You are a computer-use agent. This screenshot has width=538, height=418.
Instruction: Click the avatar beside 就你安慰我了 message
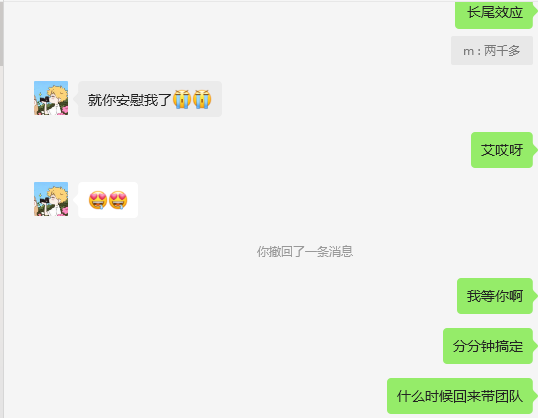tap(51, 98)
